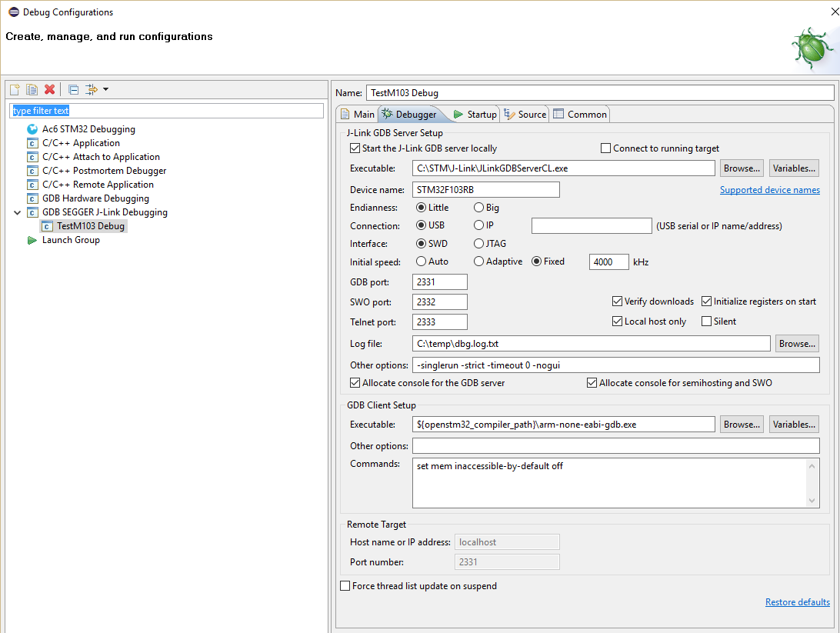The width and height of the screenshot is (840, 633).
Task: Switch to the Debugger tab
Action: [412, 114]
